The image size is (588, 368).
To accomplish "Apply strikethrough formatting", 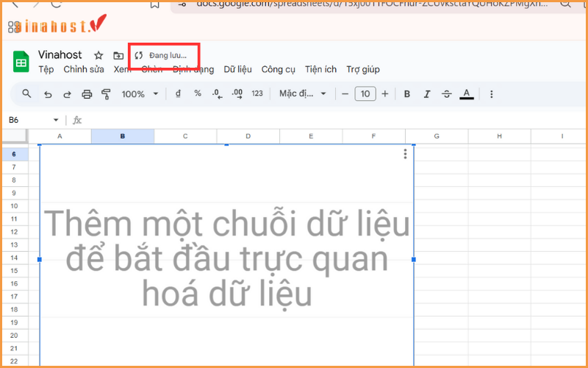I will click(446, 94).
